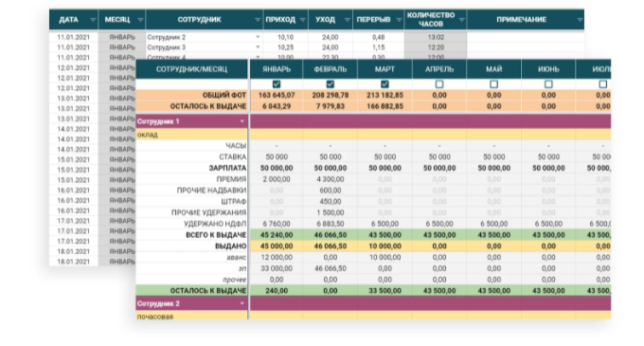Expand the Сотрудник 2 purple row dropdown

coord(241,303)
